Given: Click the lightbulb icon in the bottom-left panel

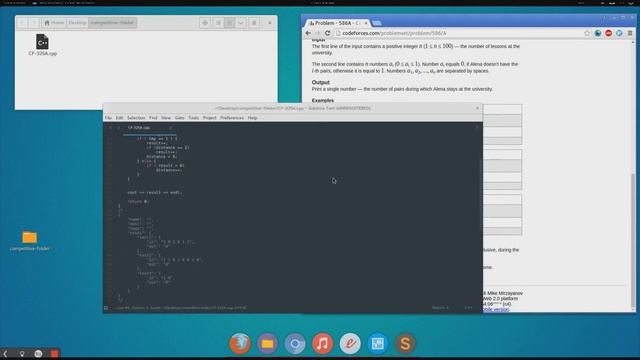Looking at the screenshot, I should [22, 353].
